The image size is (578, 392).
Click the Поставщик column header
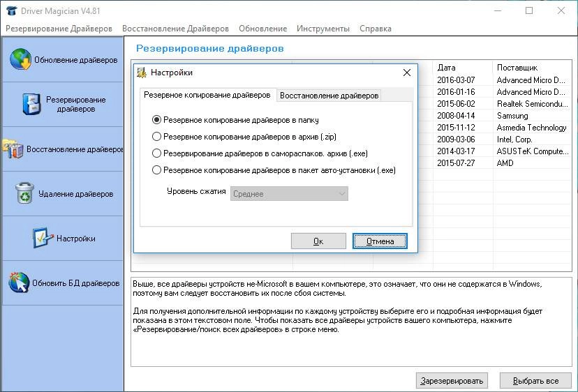[x=532, y=68]
